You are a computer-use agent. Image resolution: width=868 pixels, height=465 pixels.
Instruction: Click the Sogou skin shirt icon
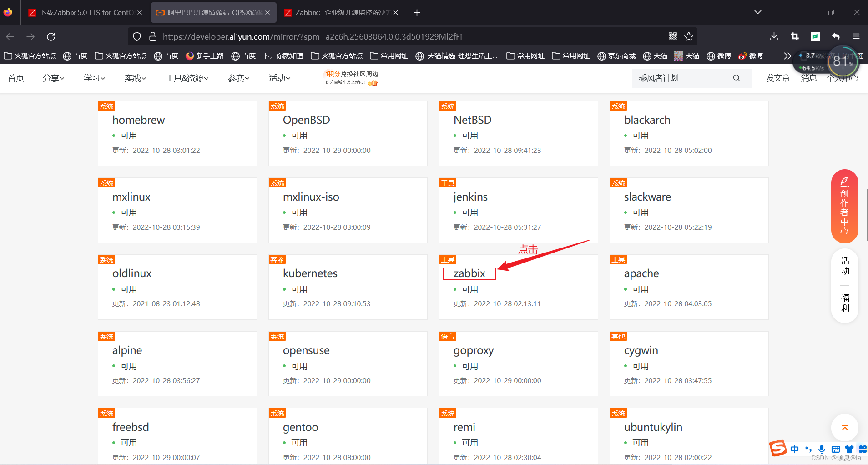click(849, 449)
